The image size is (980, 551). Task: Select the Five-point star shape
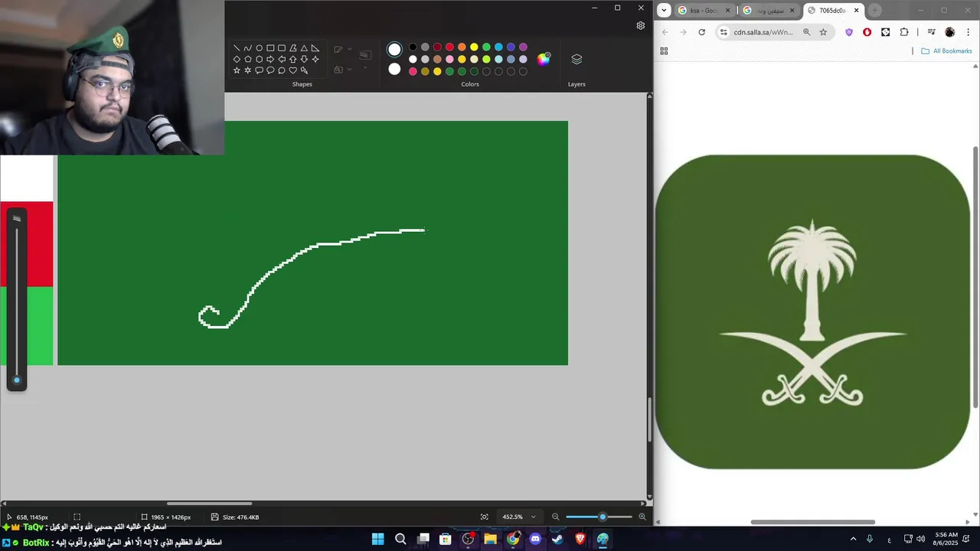point(237,70)
